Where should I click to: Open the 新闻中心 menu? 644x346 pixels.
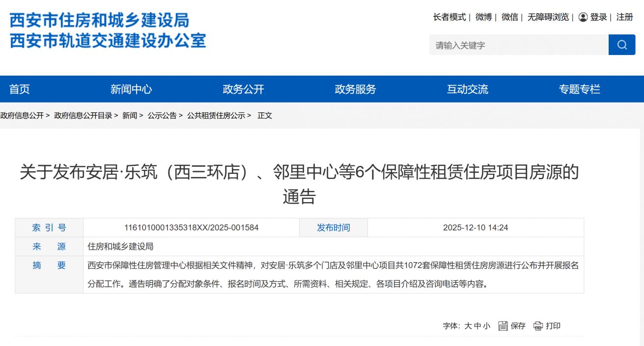coord(131,89)
